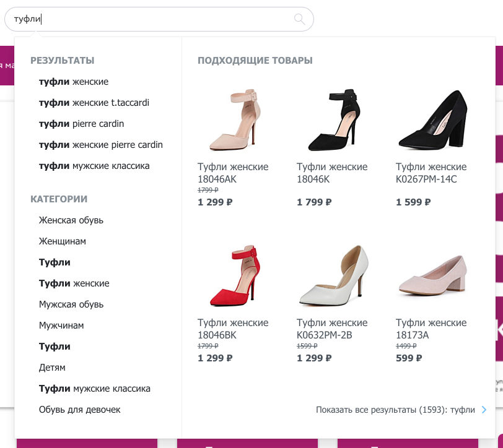Open the Мужчинам category
Screen dimensions: 503x448
tap(61, 325)
